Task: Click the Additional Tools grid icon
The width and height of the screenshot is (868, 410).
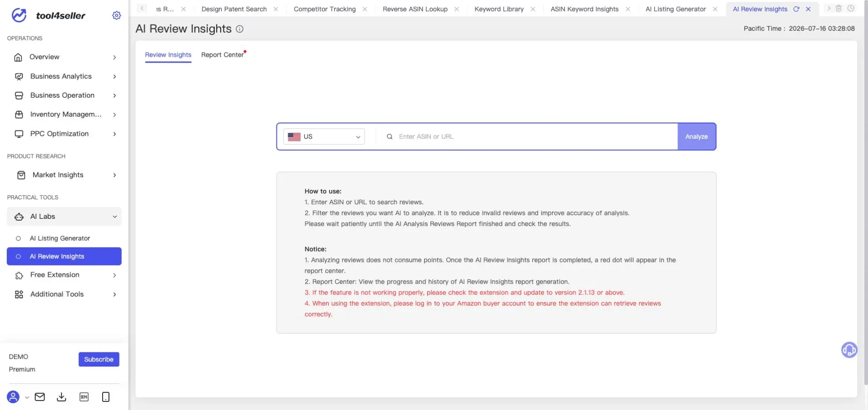Action: (19, 294)
